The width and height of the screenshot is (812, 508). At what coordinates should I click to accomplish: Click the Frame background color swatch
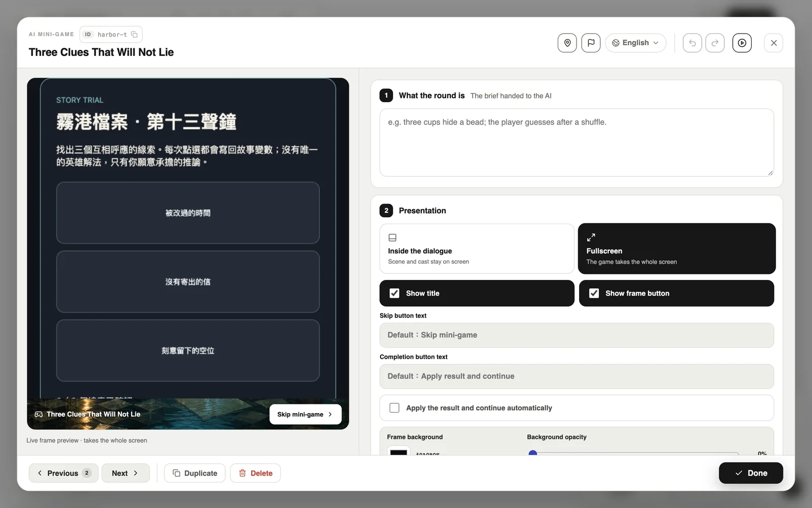click(x=398, y=451)
